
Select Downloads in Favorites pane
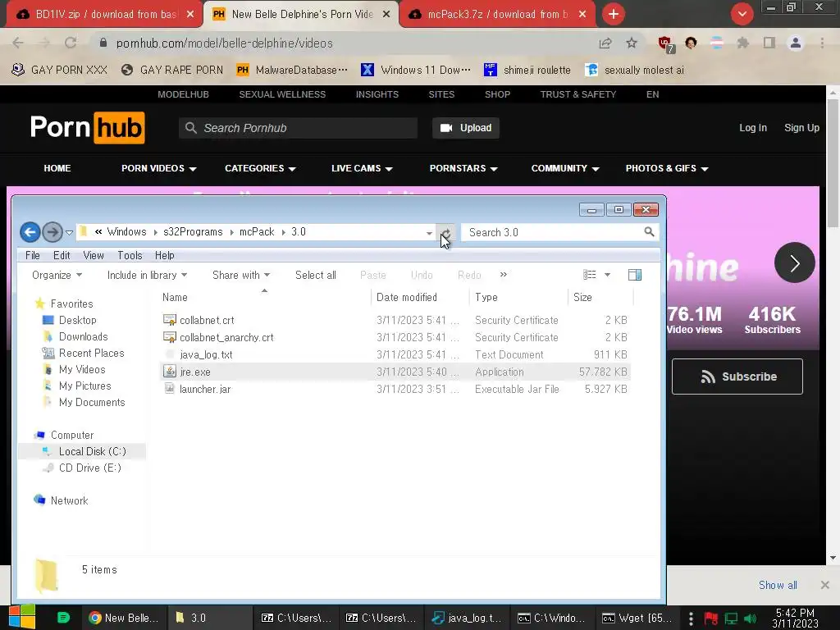coord(83,336)
